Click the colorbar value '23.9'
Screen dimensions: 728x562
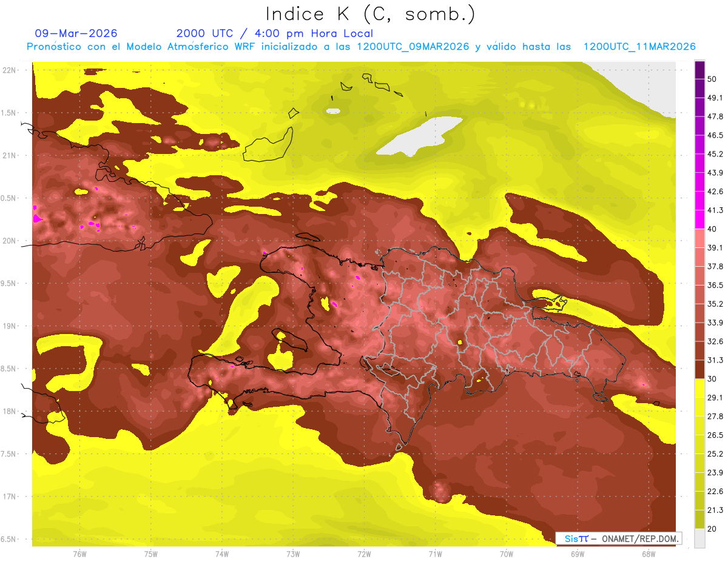point(715,473)
